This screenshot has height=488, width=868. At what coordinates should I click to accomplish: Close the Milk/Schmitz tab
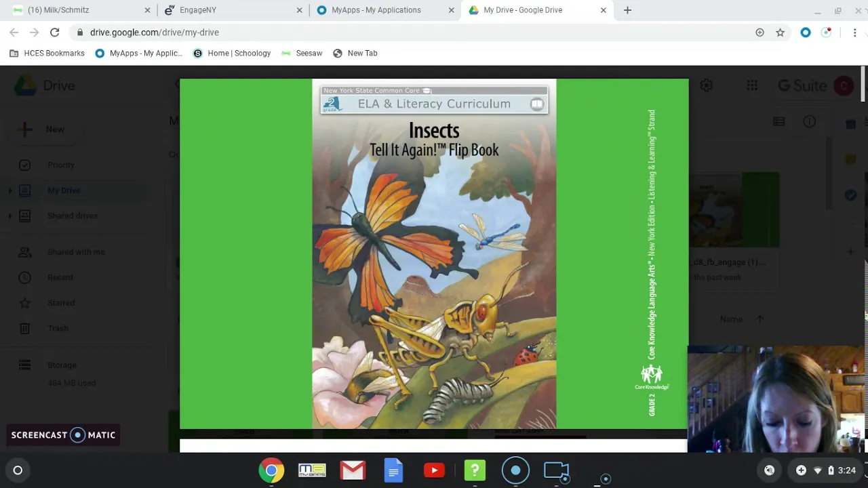147,10
